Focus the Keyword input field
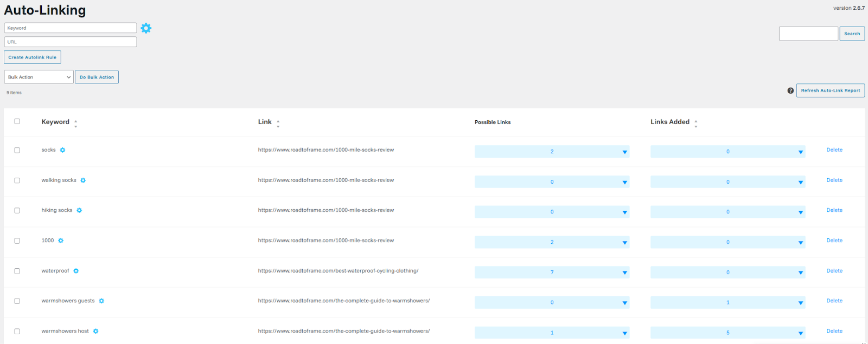The image size is (868, 344). click(71, 28)
